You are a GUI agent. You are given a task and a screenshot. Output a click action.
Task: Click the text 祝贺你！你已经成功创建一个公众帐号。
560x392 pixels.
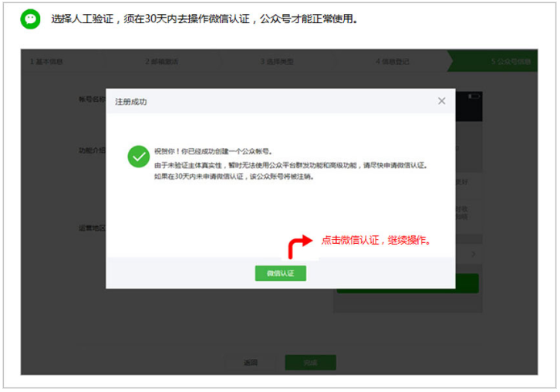click(x=213, y=151)
